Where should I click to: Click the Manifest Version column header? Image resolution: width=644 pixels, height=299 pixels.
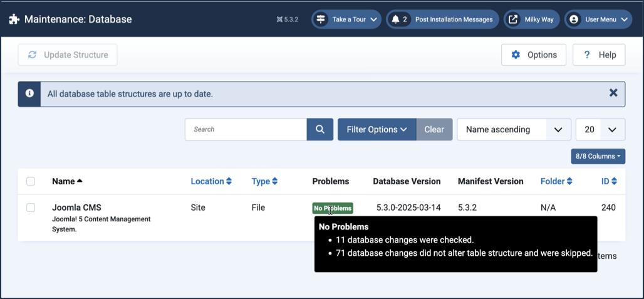[x=491, y=181]
